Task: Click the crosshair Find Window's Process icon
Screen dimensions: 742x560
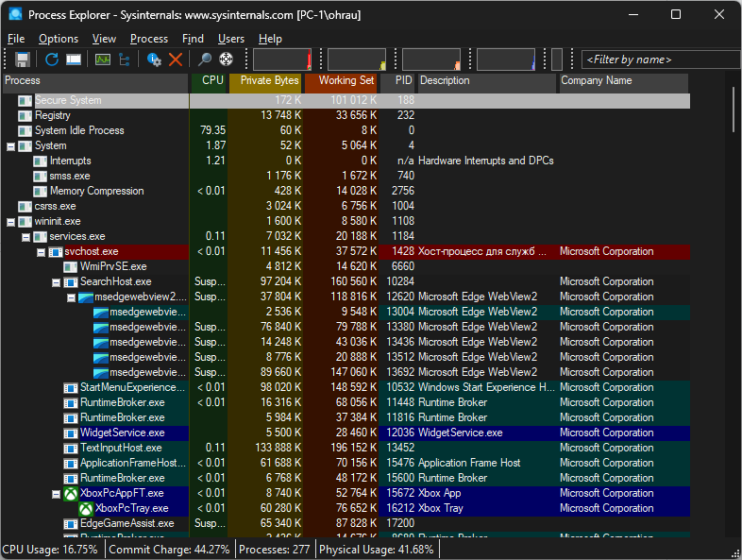Action: coord(227,59)
